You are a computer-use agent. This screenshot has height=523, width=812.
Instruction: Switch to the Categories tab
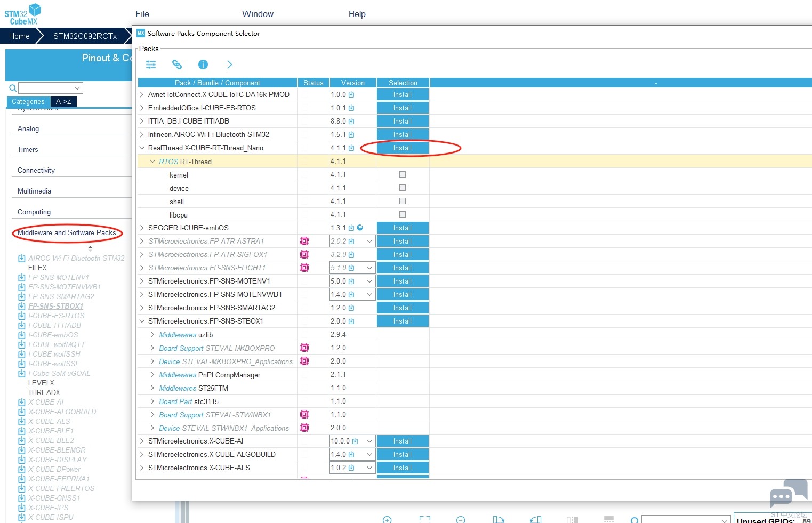pyautogui.click(x=28, y=102)
